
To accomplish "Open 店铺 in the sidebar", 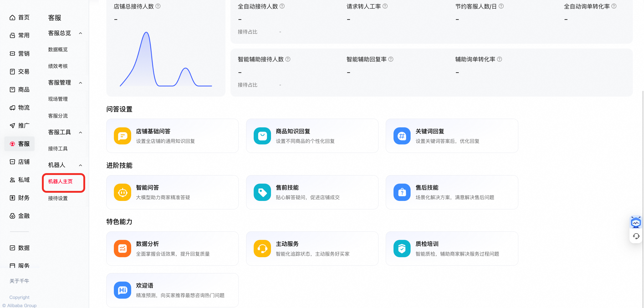I will [20, 162].
